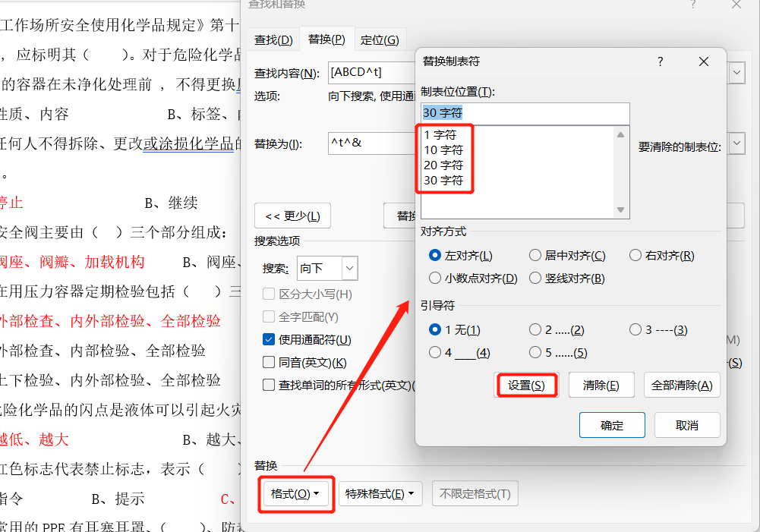Click text B、提示 in document
This screenshot has width=760, height=532.
118,499
